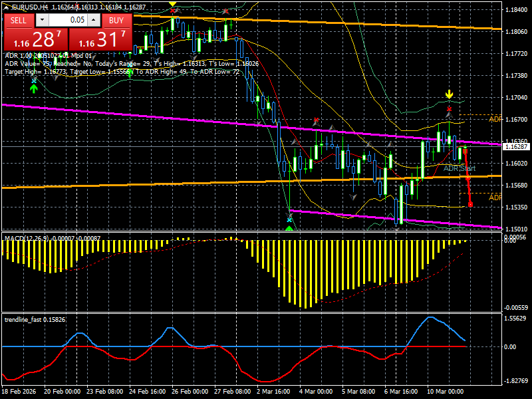Click the 6 Mar 16:00 time label
The height and width of the screenshot is (399, 532).
click(401, 391)
